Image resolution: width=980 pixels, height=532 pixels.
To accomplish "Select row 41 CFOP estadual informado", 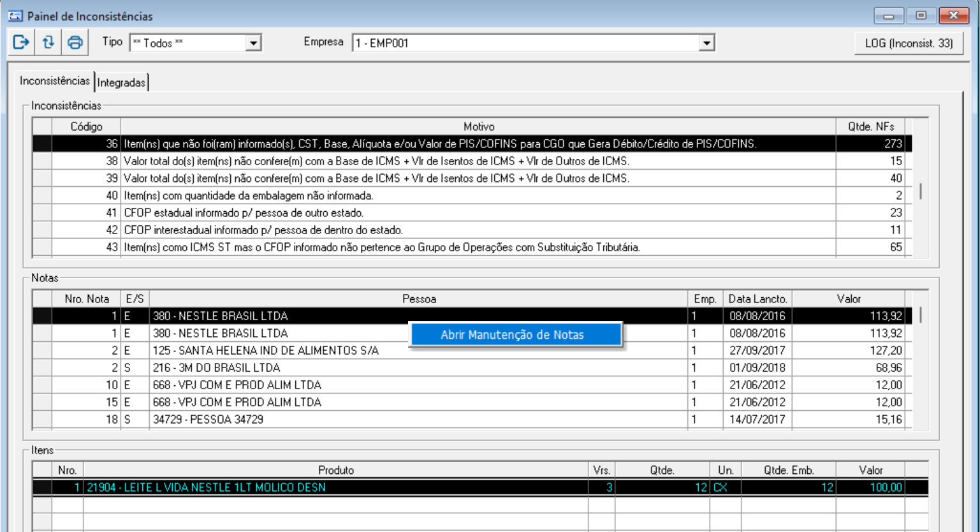I will click(x=472, y=212).
